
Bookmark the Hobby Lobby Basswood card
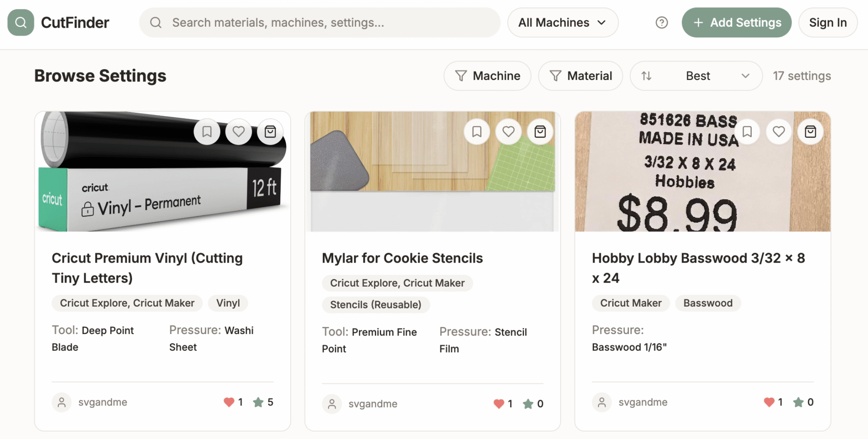point(747,132)
